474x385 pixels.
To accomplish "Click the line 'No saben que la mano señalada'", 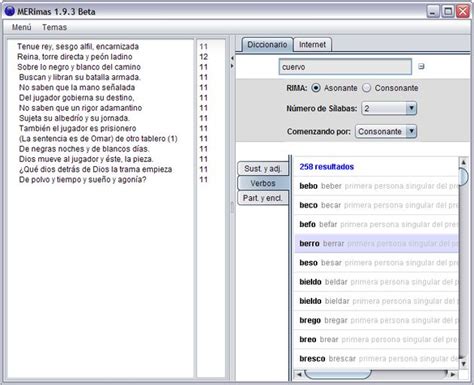I will point(77,88).
